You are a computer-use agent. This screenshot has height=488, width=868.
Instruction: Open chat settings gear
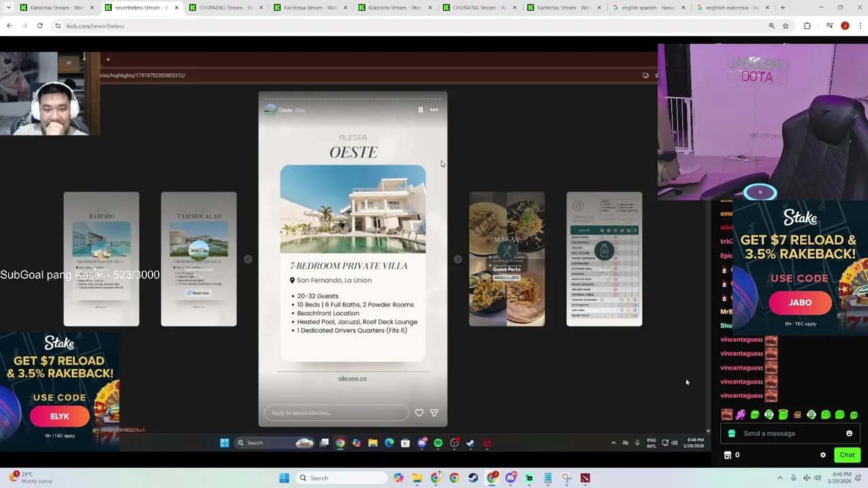pos(823,455)
